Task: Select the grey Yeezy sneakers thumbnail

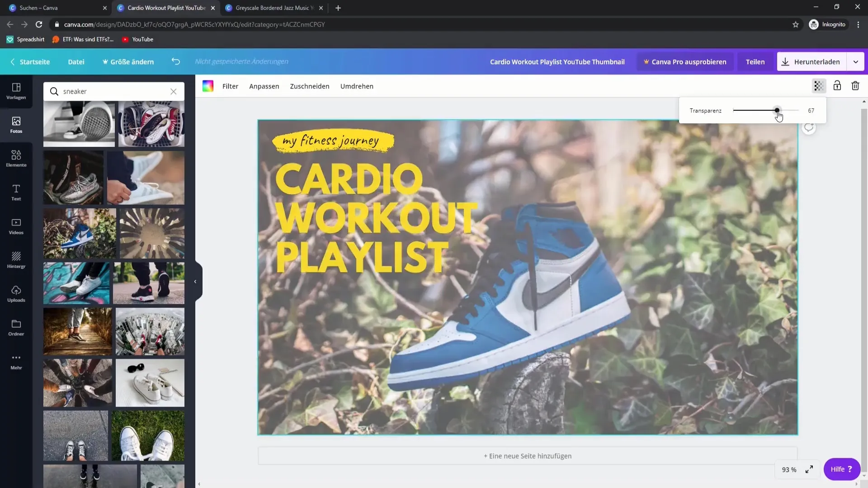Action: coord(73,178)
